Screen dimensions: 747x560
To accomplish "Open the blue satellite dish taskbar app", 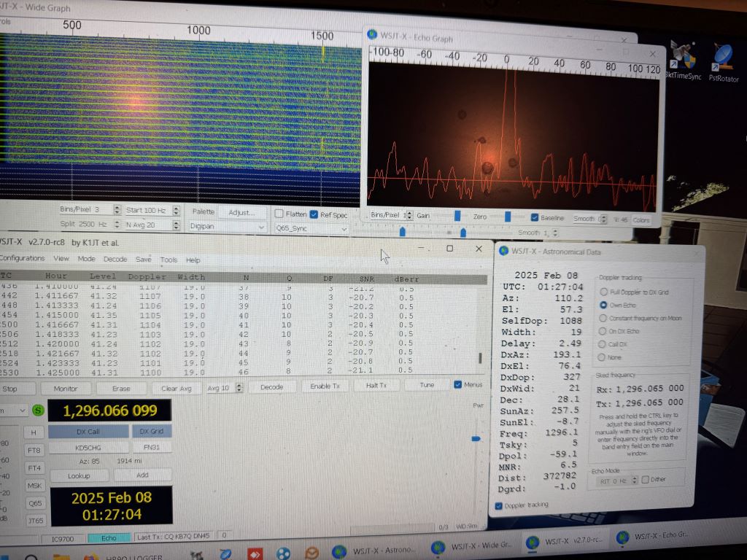I will point(226,555).
